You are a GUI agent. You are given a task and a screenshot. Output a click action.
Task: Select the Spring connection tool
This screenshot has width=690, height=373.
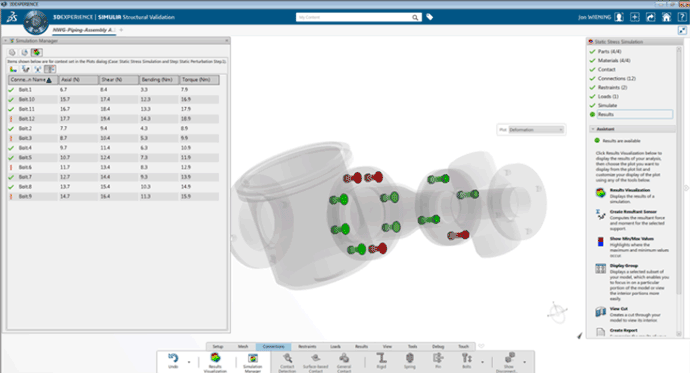(x=410, y=358)
